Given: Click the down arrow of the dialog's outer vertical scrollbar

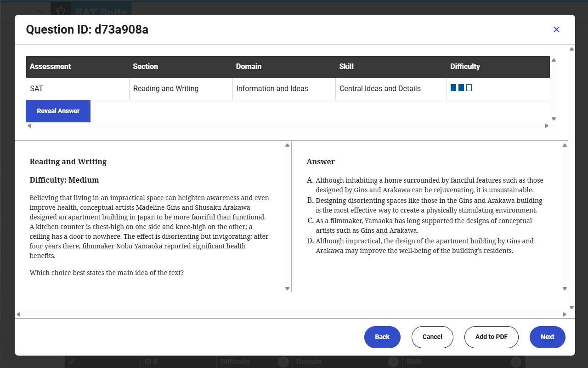Looking at the screenshot, I should pos(571,307).
